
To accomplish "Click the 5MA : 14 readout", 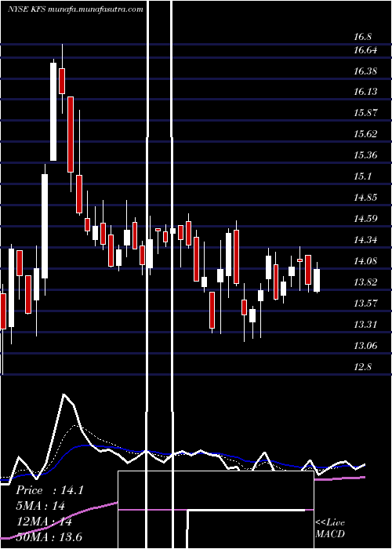I will (41, 506).
